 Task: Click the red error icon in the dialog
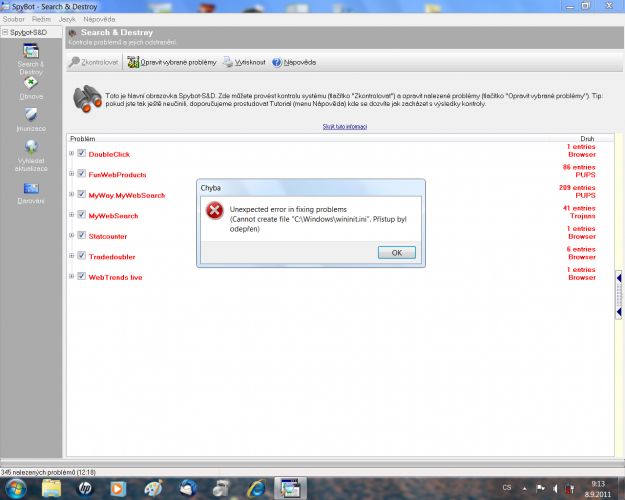click(x=214, y=210)
